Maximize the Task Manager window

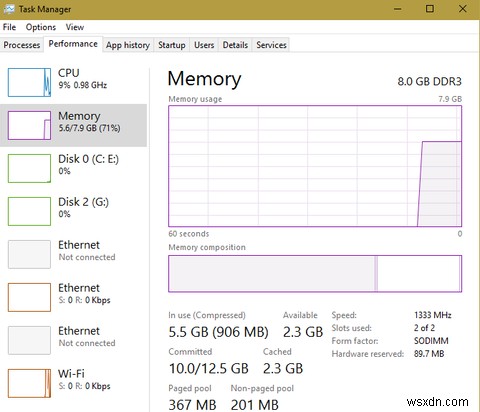coord(430,9)
